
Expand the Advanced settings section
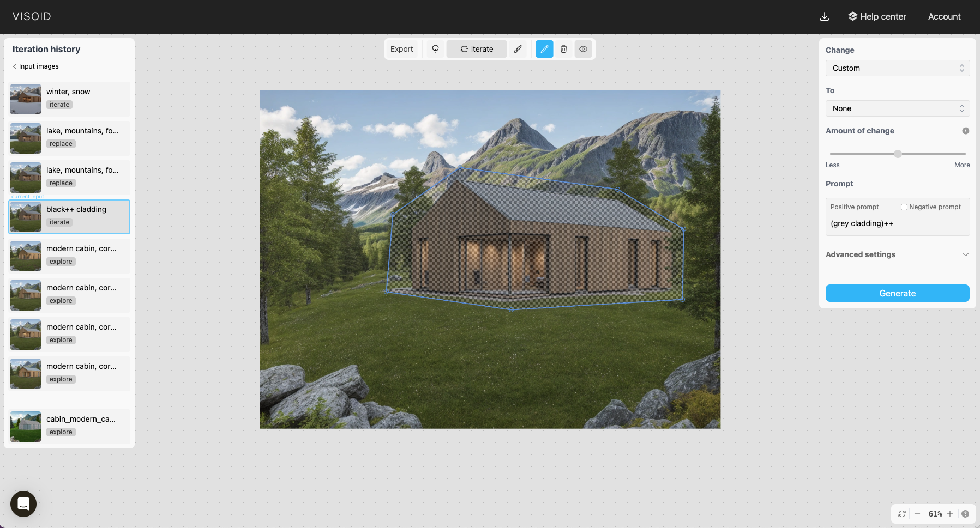[x=897, y=254]
